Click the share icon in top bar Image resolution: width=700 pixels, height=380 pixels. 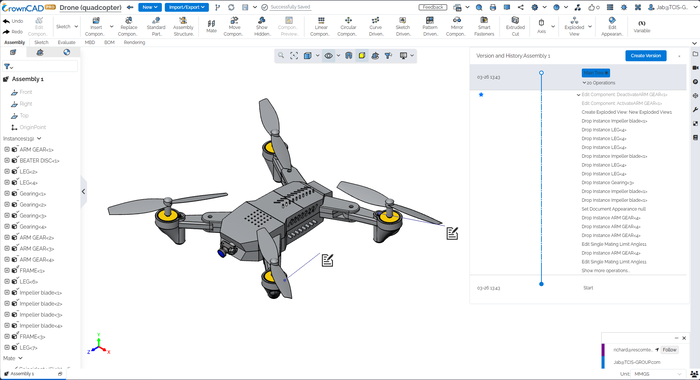(x=521, y=7)
